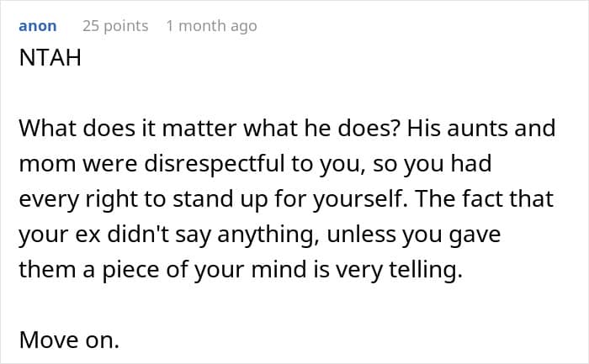The width and height of the screenshot is (589, 364).
Task: Click the line beginning them a piece of your mind
Action: (241, 270)
